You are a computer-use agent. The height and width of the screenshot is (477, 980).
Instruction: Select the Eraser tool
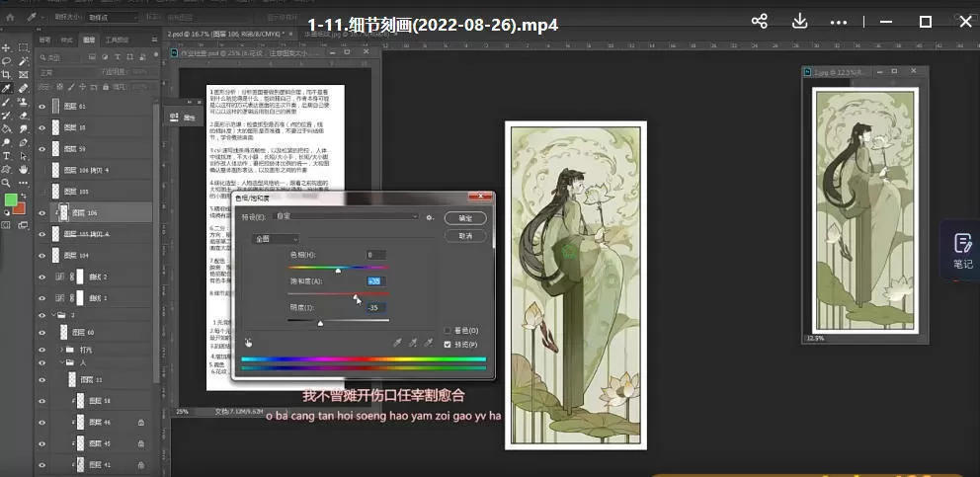tap(24, 116)
